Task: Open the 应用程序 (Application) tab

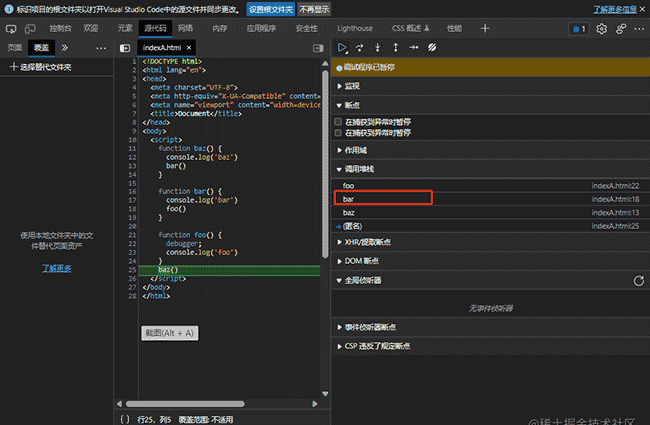Action: tap(261, 29)
